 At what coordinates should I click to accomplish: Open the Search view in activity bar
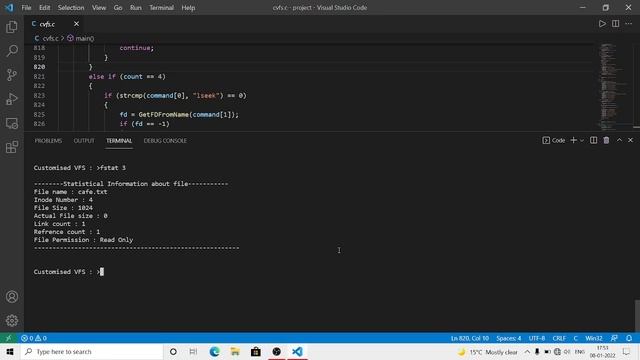tap(12, 51)
